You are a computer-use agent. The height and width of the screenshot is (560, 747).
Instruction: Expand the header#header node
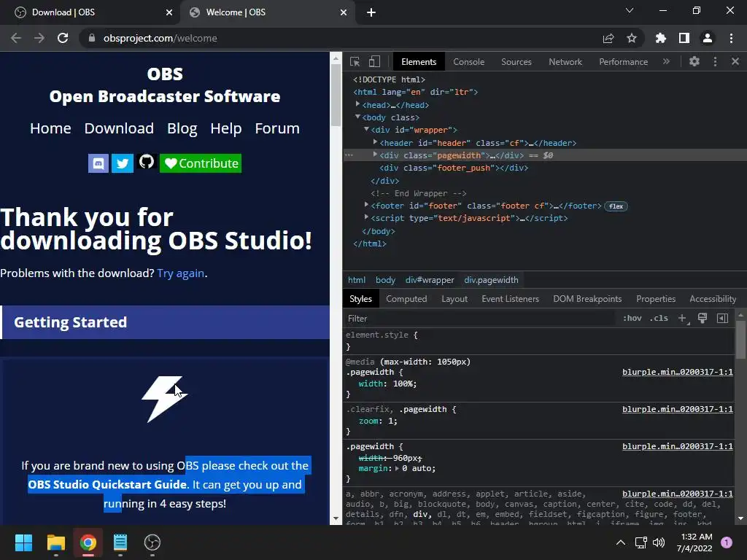point(375,142)
